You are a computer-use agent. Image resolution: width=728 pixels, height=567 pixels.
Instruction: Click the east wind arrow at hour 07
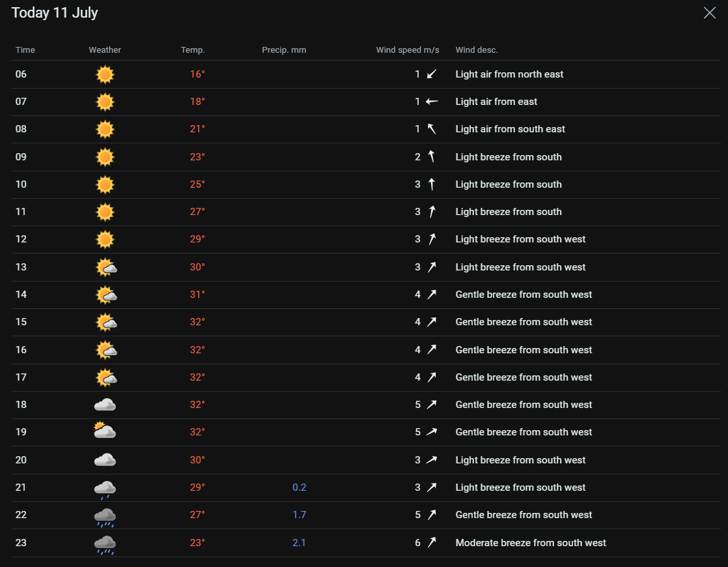point(432,102)
